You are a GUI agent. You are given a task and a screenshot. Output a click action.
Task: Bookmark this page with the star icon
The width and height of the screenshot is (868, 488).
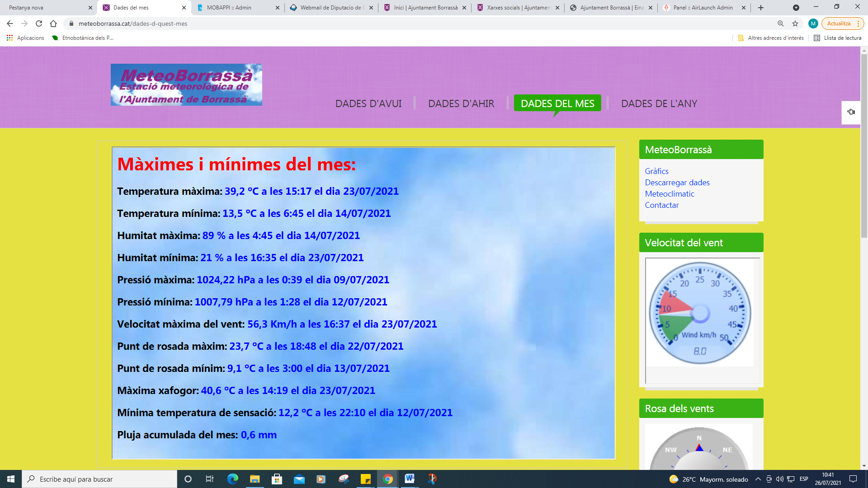795,23
